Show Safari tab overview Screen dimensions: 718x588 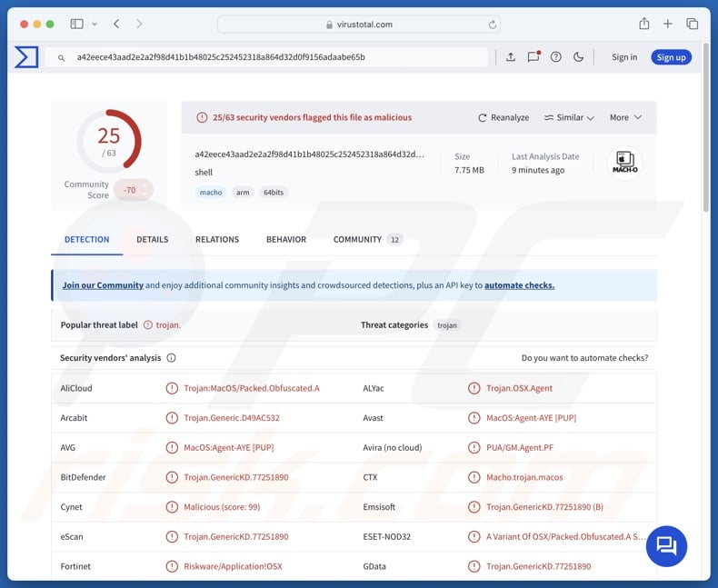(693, 24)
